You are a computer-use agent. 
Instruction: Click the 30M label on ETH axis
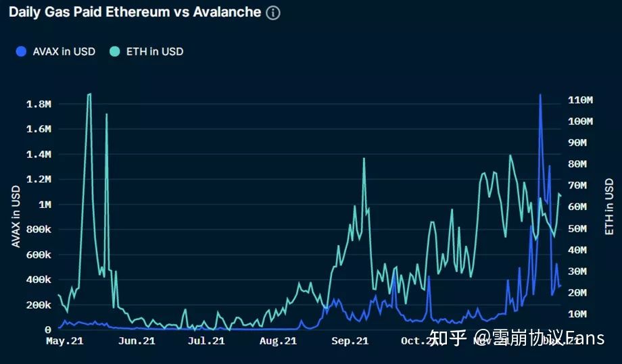tap(577, 271)
